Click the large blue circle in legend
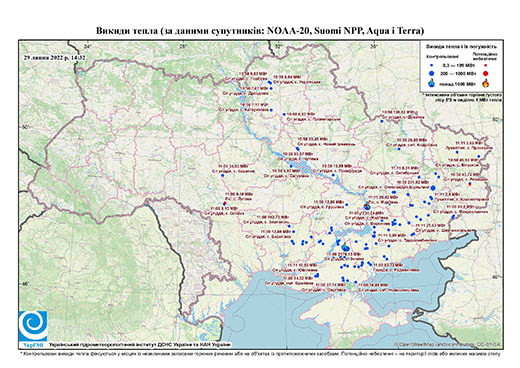520x368 pixels. [x=432, y=73]
